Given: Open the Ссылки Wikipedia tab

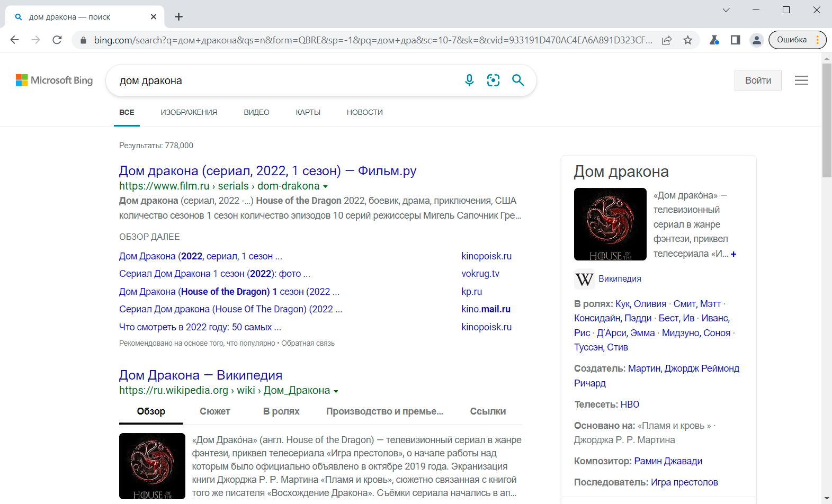Looking at the screenshot, I should [x=488, y=411].
